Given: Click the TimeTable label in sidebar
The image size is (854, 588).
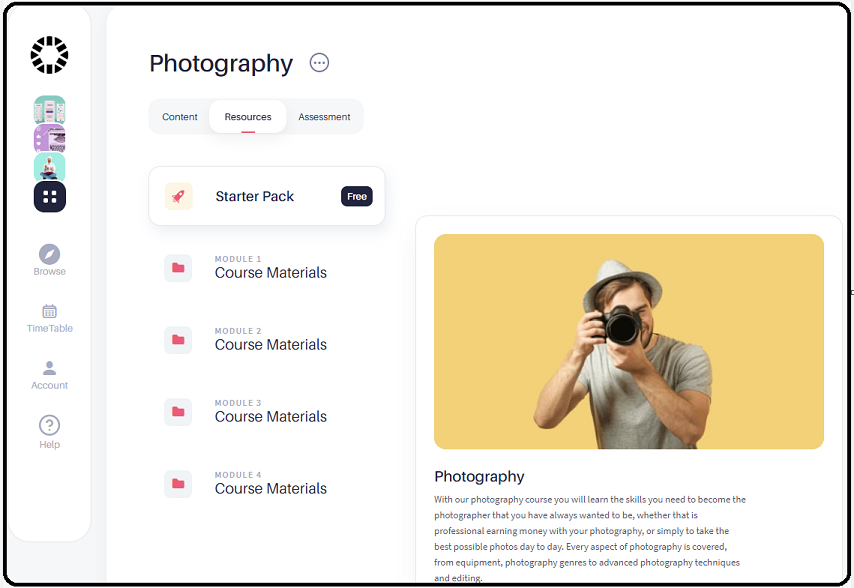Looking at the screenshot, I should pos(50,328).
